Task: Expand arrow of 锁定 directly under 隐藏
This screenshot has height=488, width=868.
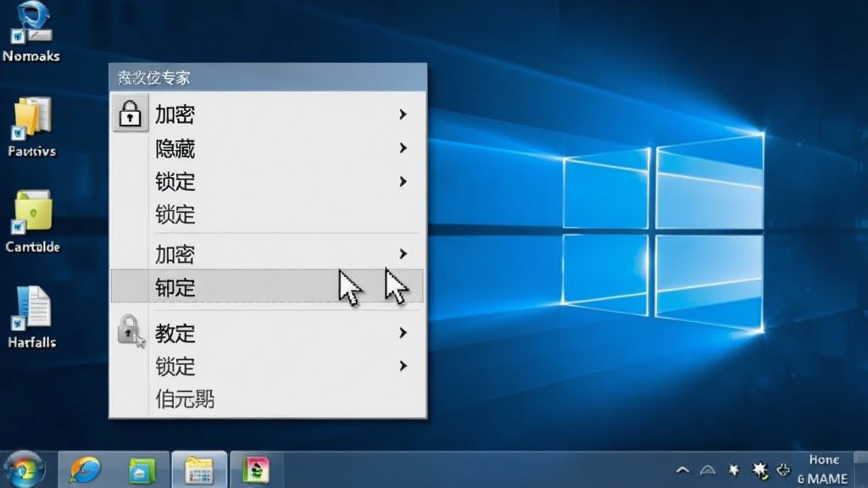Action: (x=403, y=181)
